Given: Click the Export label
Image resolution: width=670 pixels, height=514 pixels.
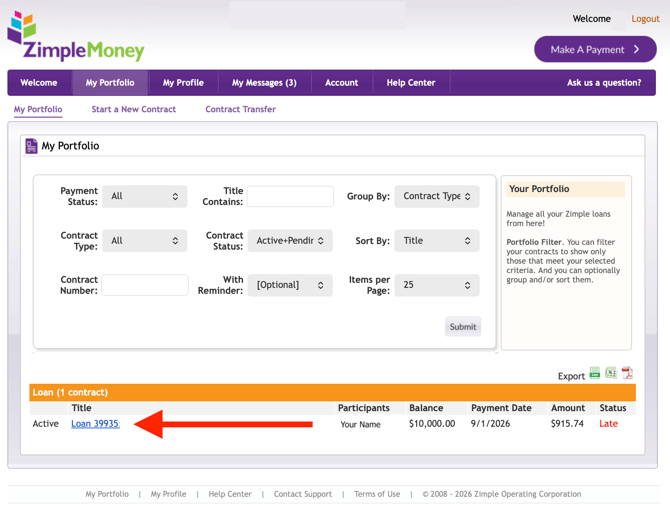Looking at the screenshot, I should (571, 376).
